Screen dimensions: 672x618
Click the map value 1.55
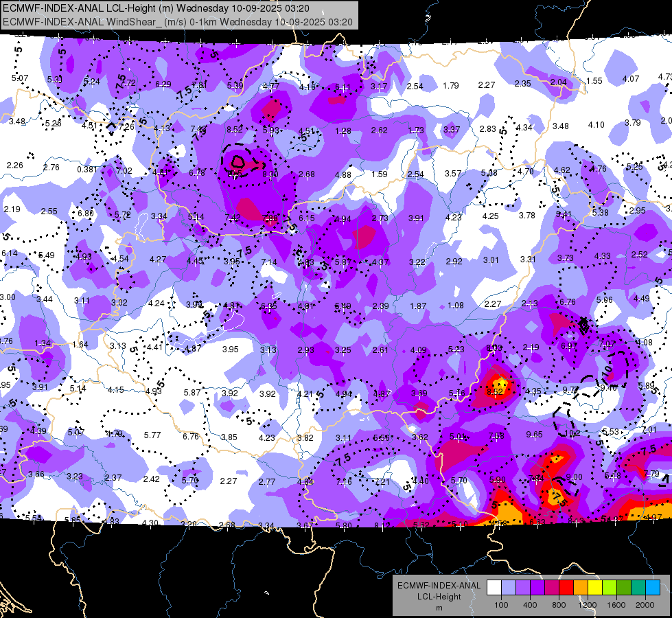pos(594,80)
